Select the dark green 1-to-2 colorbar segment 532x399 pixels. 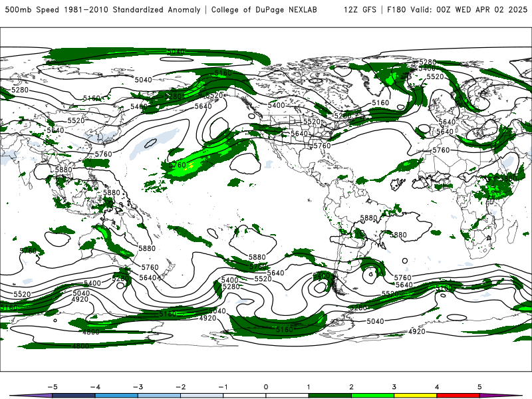click(x=330, y=396)
